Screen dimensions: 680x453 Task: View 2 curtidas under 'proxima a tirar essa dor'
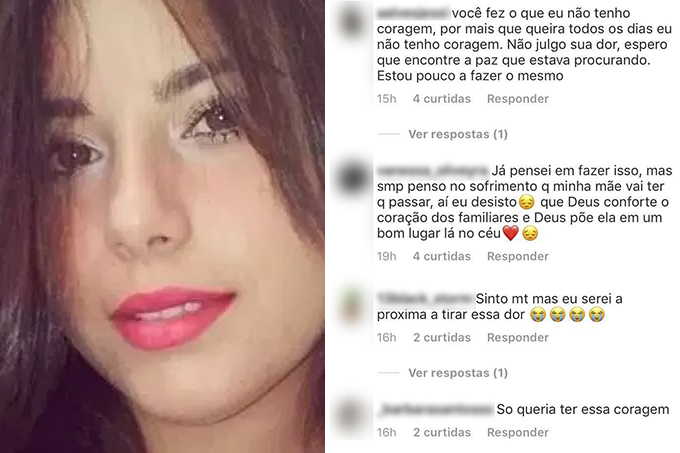(441, 338)
